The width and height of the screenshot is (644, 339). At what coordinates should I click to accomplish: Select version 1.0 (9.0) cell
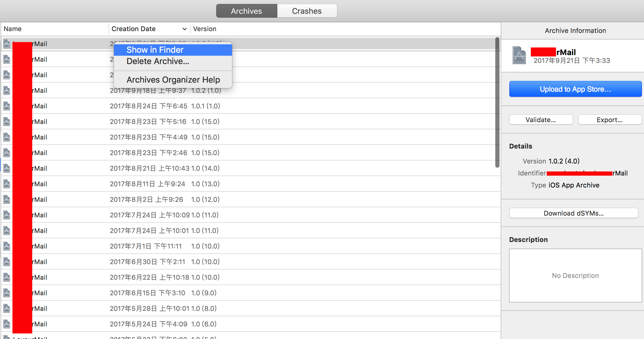point(204,293)
